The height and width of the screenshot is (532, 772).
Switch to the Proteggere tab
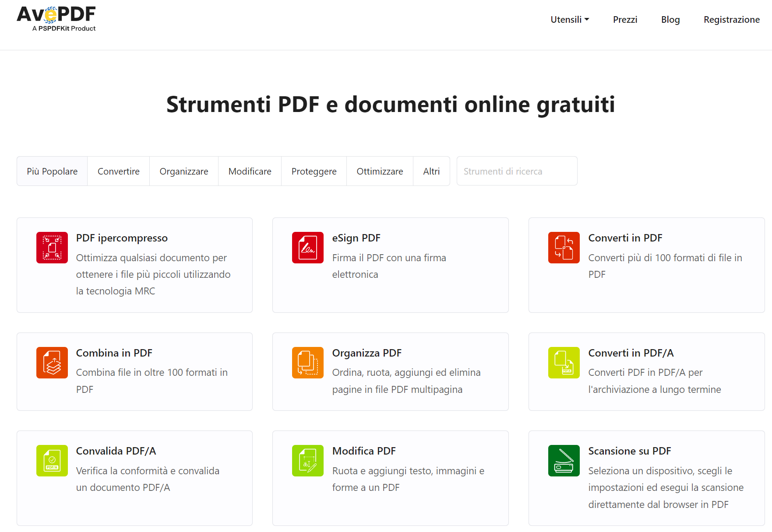tap(314, 171)
